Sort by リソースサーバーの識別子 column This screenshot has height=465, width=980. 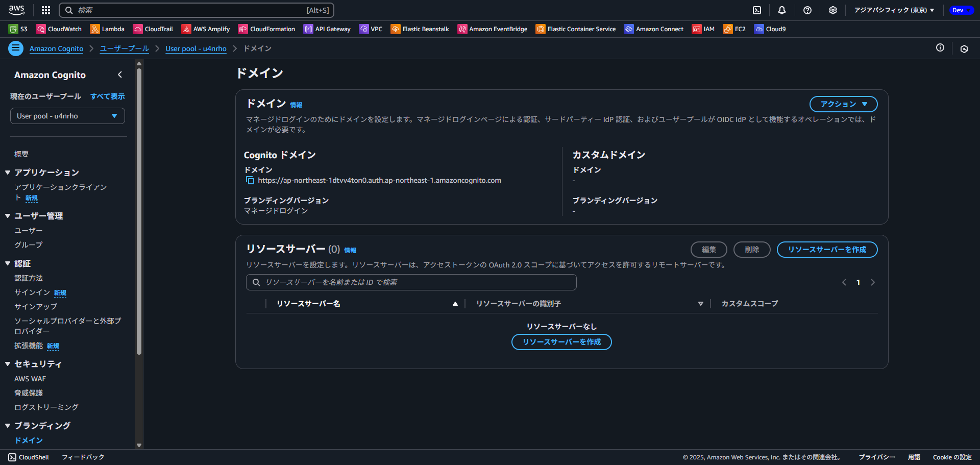point(590,304)
